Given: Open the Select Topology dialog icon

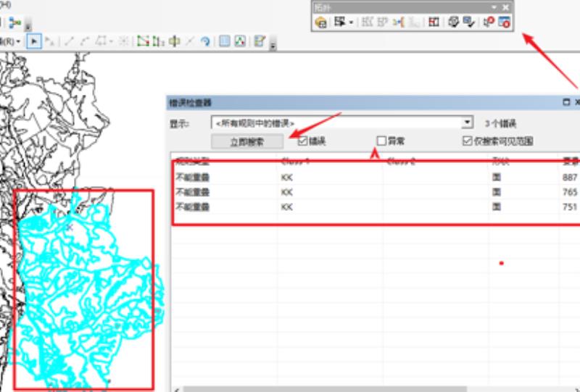Looking at the screenshot, I should coord(320,22).
